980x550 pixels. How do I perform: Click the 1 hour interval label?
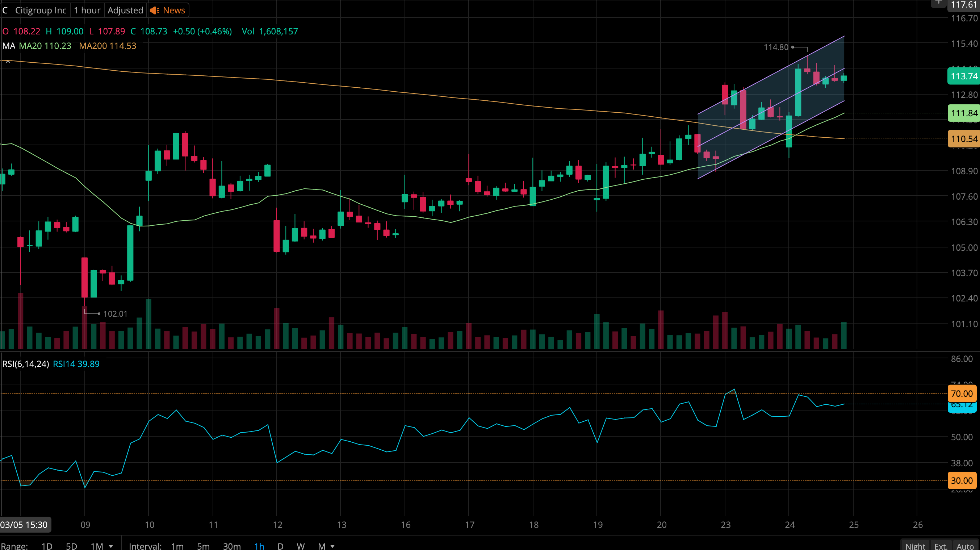point(87,10)
